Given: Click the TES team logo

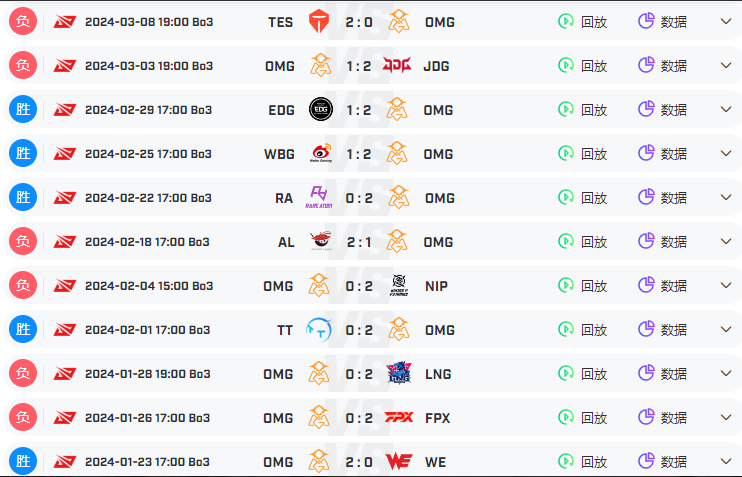Looking at the screenshot, I should click(319, 22).
